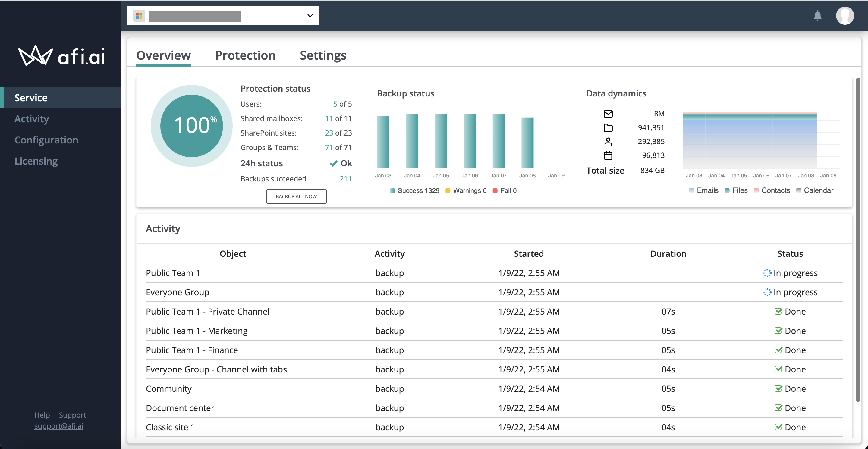Click the envelope emails icon
Viewport: 868px width, 449px height.
pyautogui.click(x=608, y=114)
